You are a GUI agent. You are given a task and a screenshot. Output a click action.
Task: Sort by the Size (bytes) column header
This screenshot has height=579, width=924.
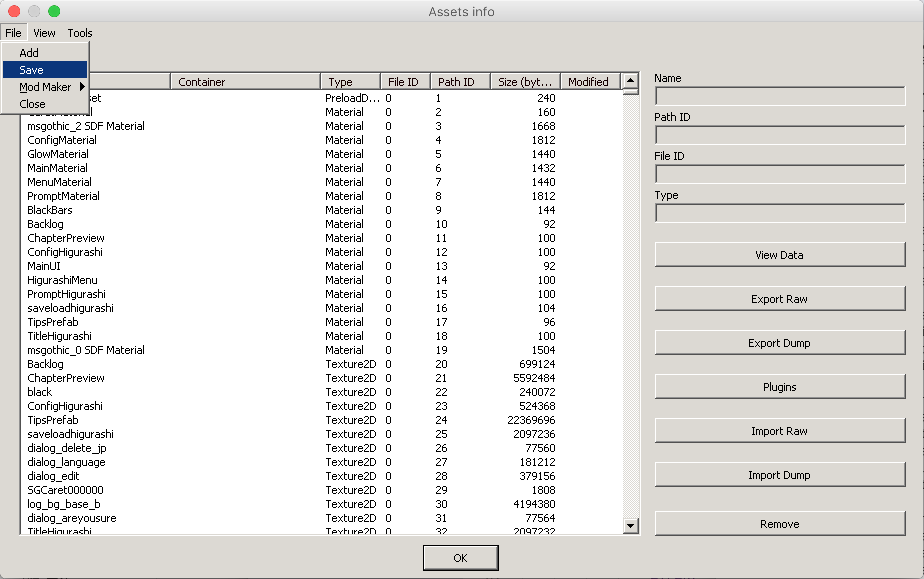pos(525,82)
